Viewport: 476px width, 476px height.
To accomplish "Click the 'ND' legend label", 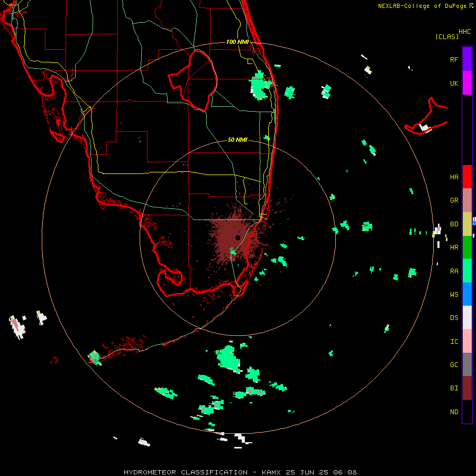I will (x=454, y=412).
